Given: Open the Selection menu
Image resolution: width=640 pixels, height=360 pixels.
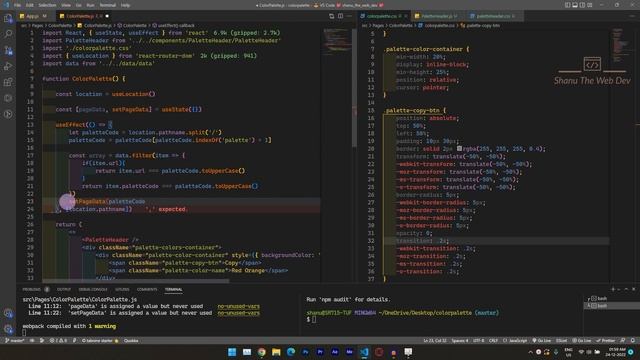Looking at the screenshot, I should coord(47,5).
